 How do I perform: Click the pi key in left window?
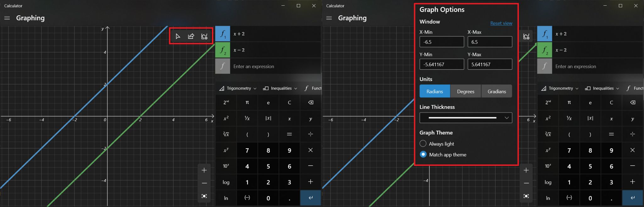click(x=247, y=102)
